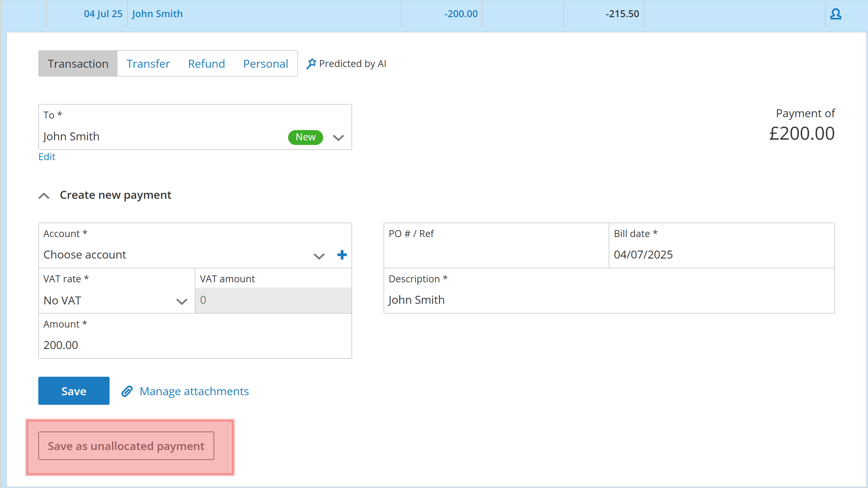The image size is (868, 488).
Task: Switch to the Transfer tab
Action: click(x=148, y=64)
